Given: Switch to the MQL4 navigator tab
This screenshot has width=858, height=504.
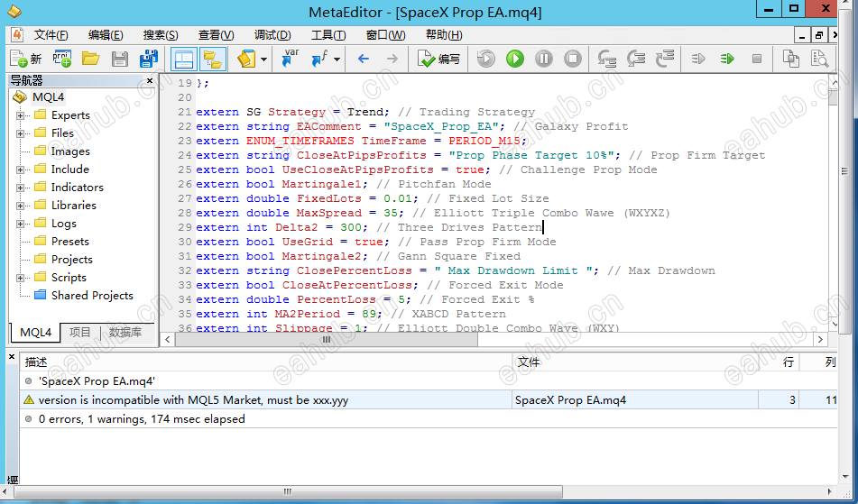Looking at the screenshot, I should point(35,333).
